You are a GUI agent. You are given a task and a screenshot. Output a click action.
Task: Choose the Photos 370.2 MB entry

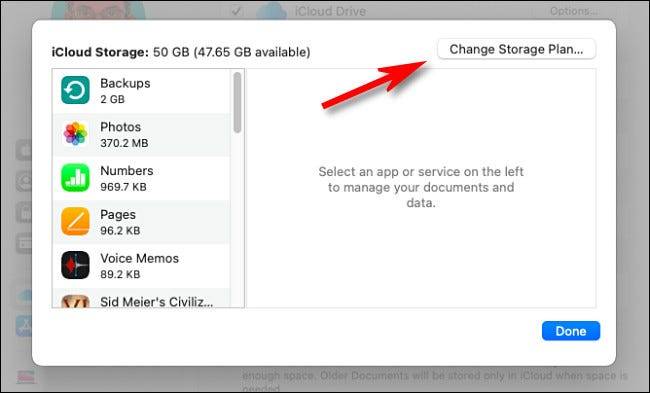tap(141, 135)
